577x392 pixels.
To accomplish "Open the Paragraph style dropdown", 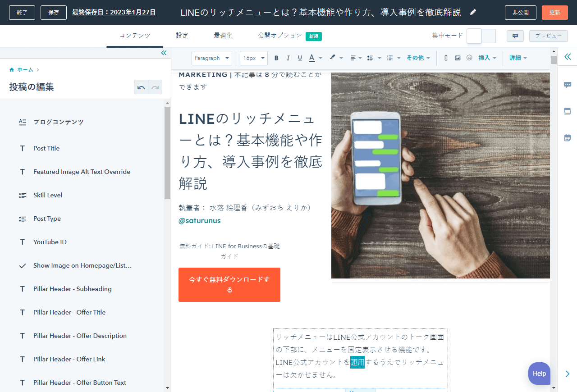I will (x=212, y=58).
